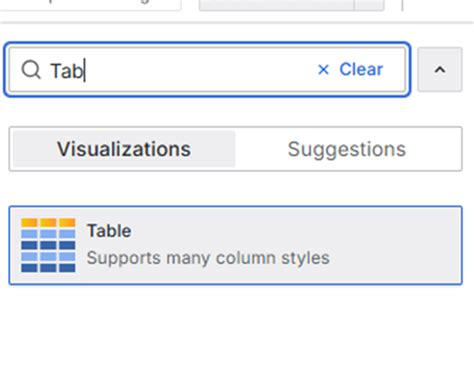The image size is (474, 380).
Task: Clear the visualization search text
Action: [x=350, y=70]
